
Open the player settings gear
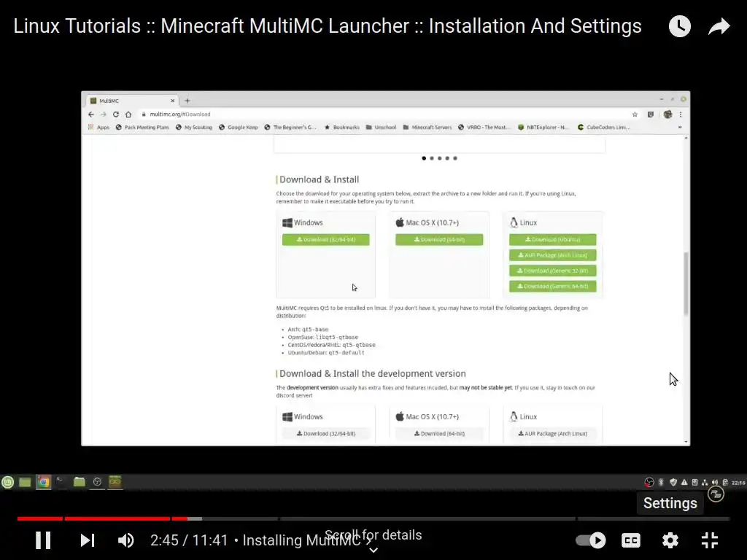(670, 540)
